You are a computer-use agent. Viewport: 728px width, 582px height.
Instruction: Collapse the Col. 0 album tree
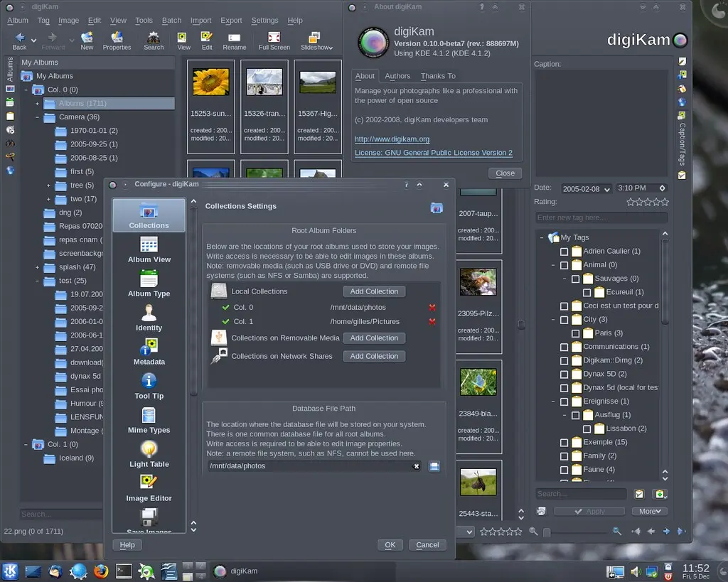[x=26, y=90]
